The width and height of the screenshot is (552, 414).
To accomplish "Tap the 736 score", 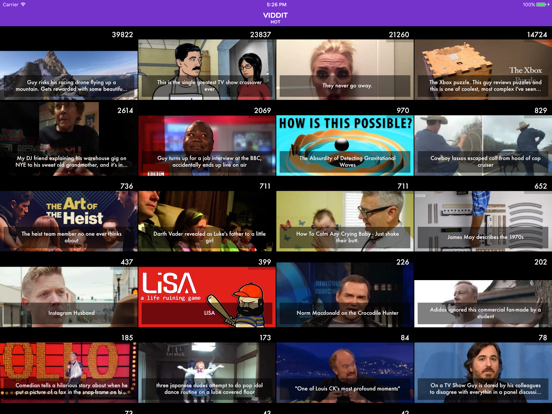I will [127, 186].
